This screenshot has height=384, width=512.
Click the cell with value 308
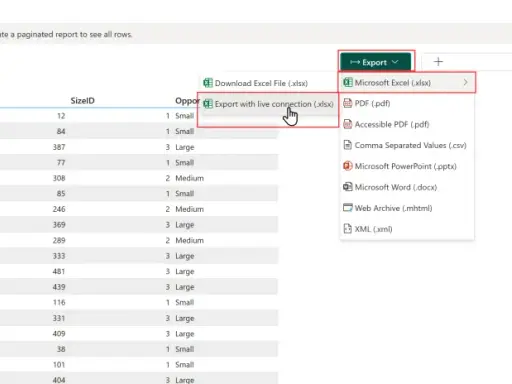point(59,178)
